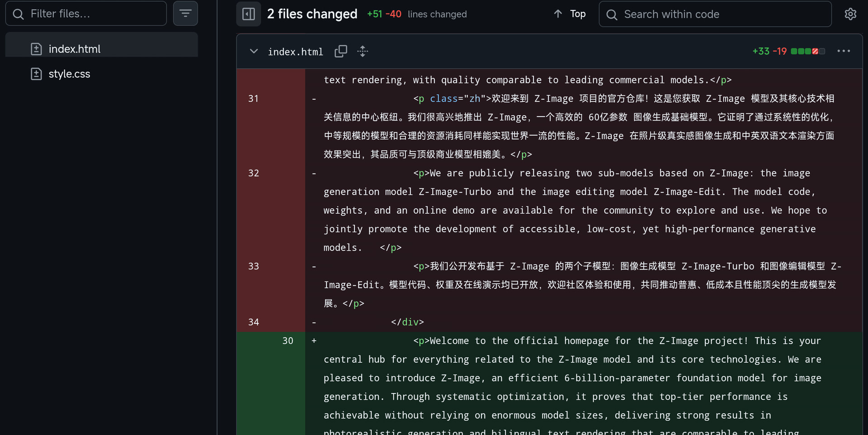Screen dimensions: 868x435
Task: Open the index.html three-dots options menu
Action: (844, 51)
